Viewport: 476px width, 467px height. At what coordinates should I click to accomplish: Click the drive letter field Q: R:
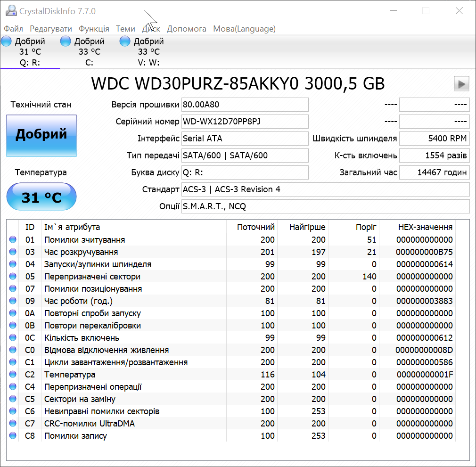[245, 172]
